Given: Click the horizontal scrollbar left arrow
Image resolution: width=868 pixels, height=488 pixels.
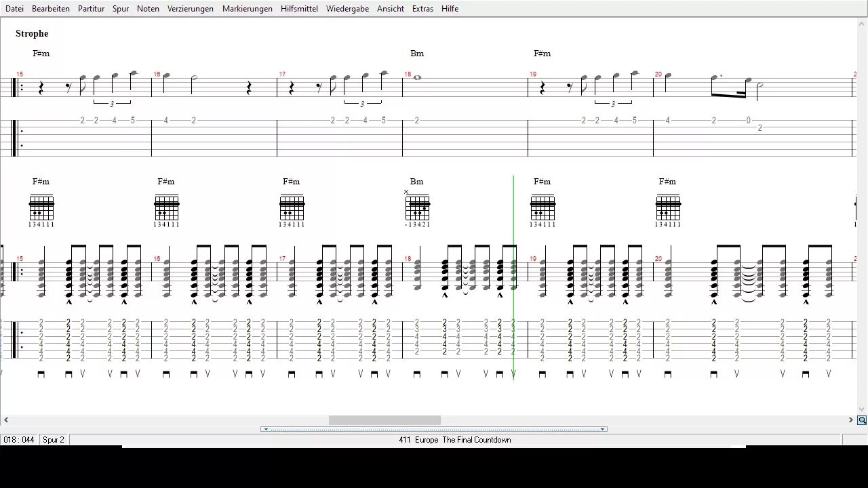Looking at the screenshot, I should point(6,420).
